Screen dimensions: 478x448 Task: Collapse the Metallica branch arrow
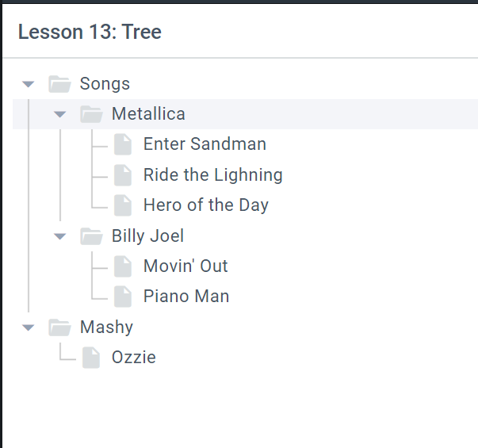60,114
